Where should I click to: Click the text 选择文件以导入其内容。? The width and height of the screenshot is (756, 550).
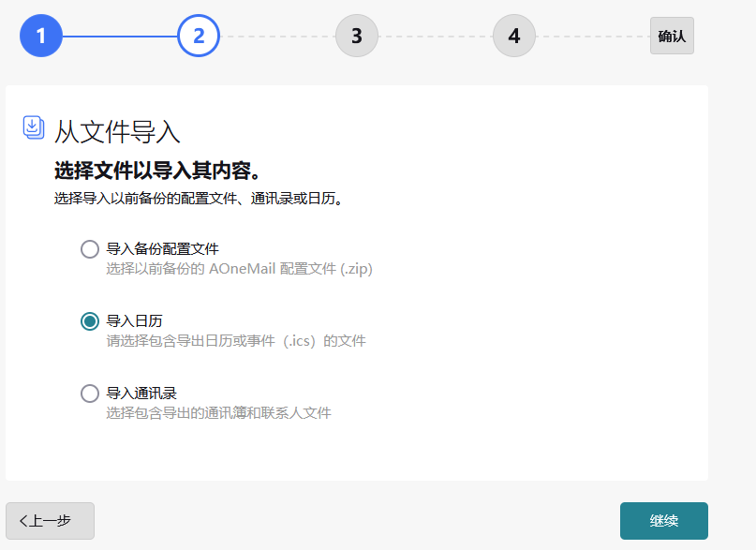pyautogui.click(x=157, y=171)
